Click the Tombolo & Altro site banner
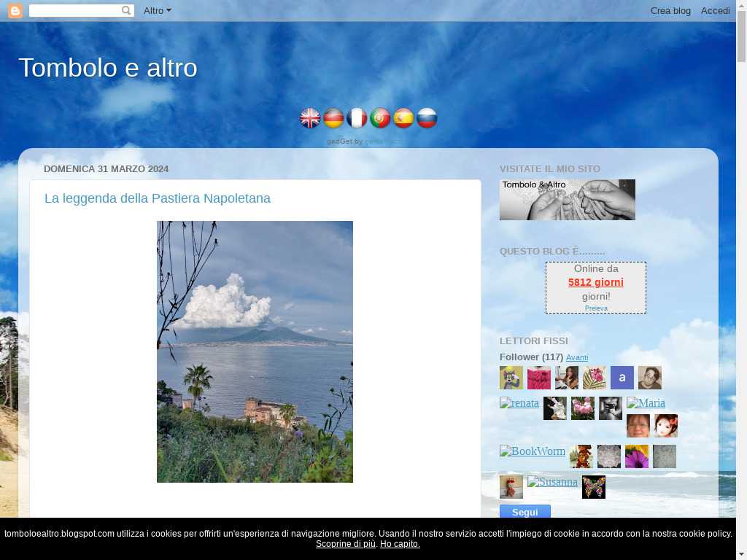 click(567, 200)
